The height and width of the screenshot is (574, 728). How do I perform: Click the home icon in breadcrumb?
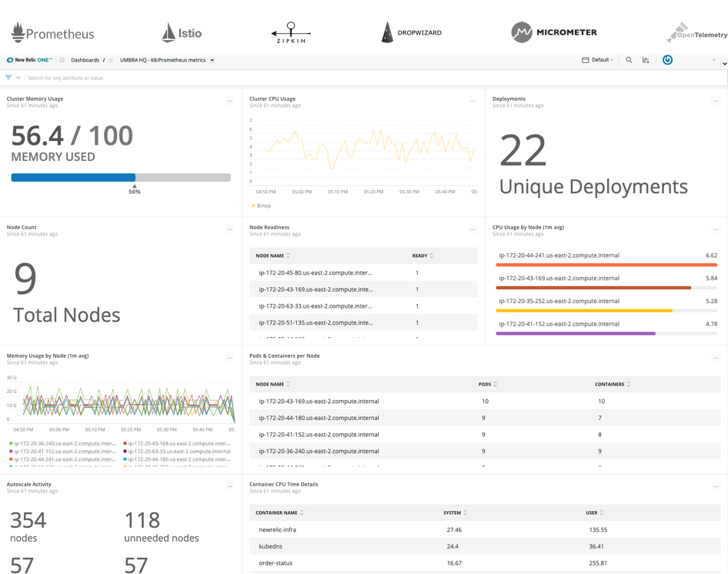coord(62,60)
